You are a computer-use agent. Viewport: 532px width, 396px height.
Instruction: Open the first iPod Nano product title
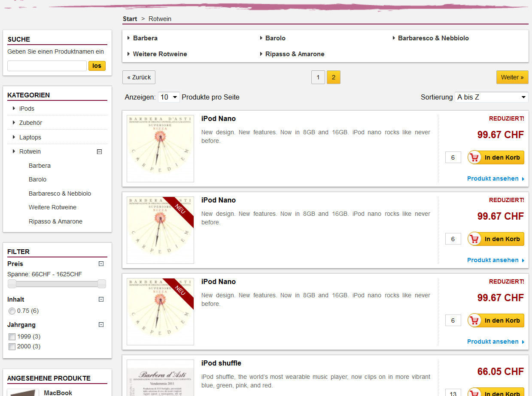point(219,119)
